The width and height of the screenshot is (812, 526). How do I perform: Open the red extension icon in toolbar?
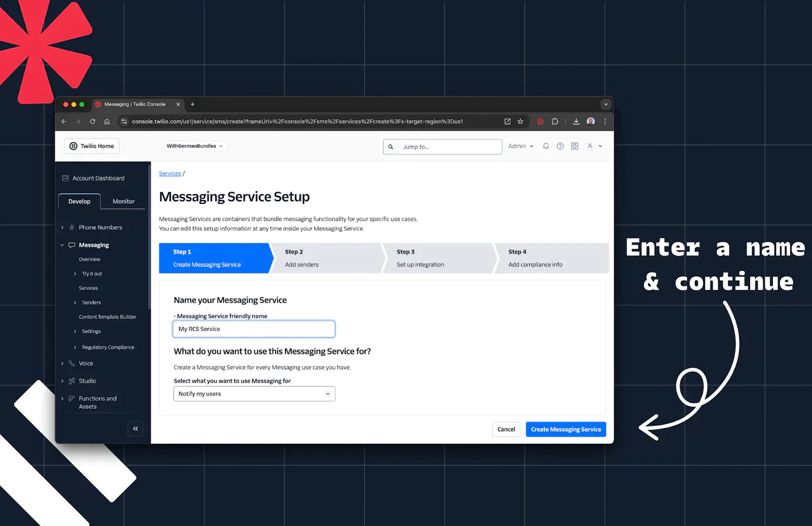[540, 122]
